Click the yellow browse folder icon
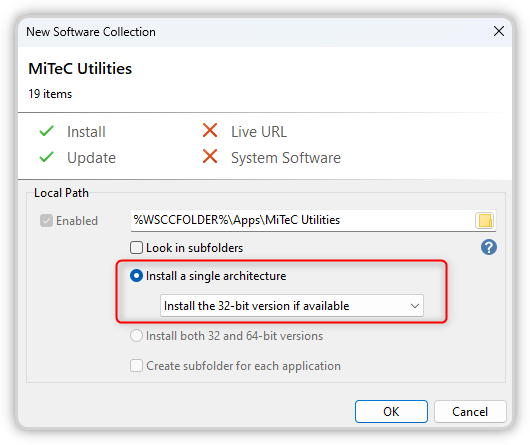Screen dimensions: 530x445 [x=485, y=221]
